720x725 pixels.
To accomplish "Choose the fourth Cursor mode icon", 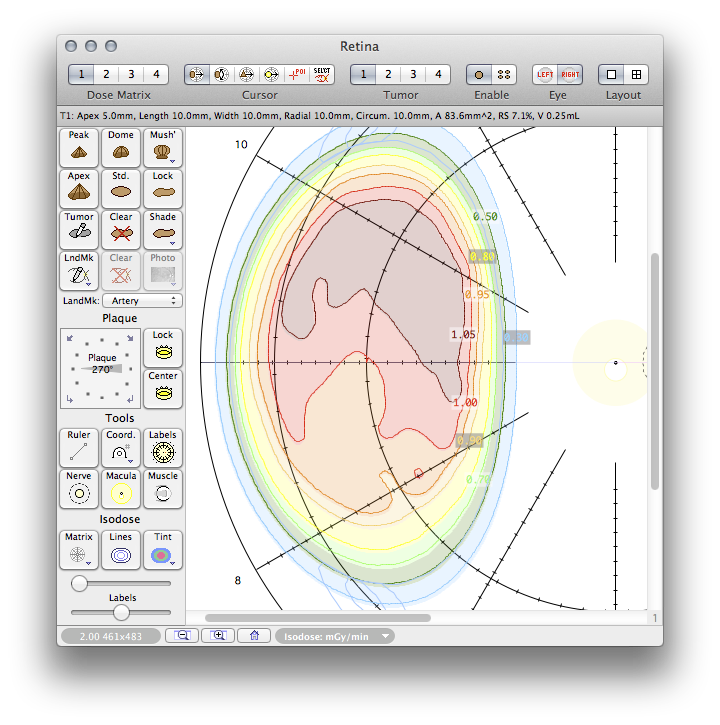I will pyautogui.click(x=271, y=74).
